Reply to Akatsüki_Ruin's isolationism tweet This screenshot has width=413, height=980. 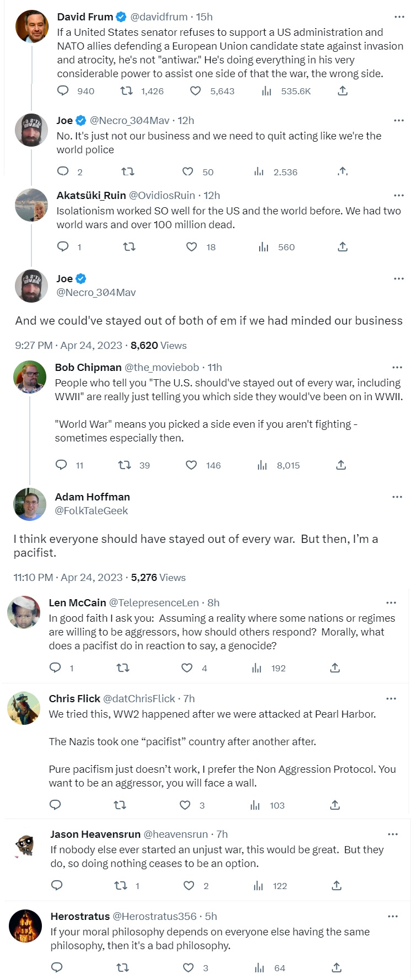pyautogui.click(x=63, y=247)
